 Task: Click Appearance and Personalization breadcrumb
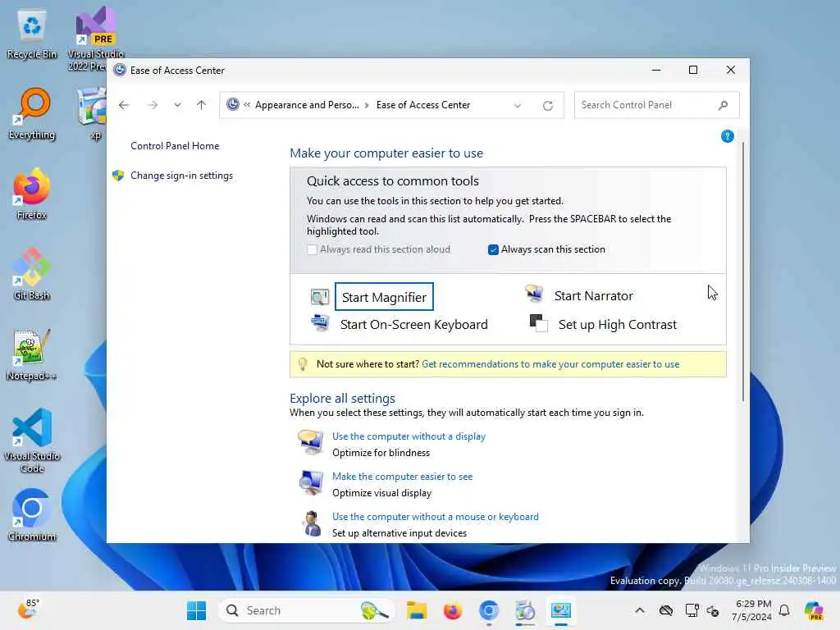[307, 105]
